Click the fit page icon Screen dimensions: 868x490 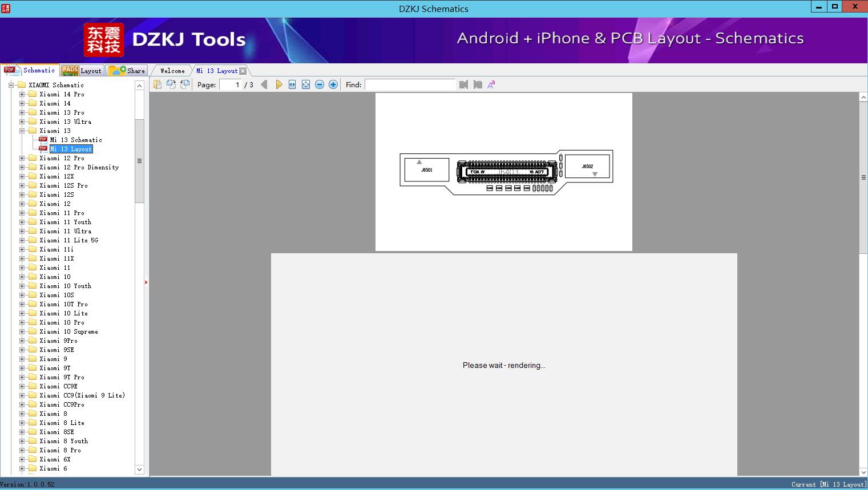pos(306,84)
